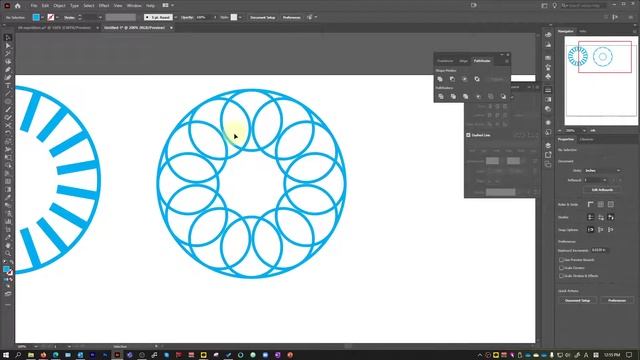Toggle the Show Rulers icon in Properties
Image resolution: width=640 pixels, height=360 pixels.
591,204
